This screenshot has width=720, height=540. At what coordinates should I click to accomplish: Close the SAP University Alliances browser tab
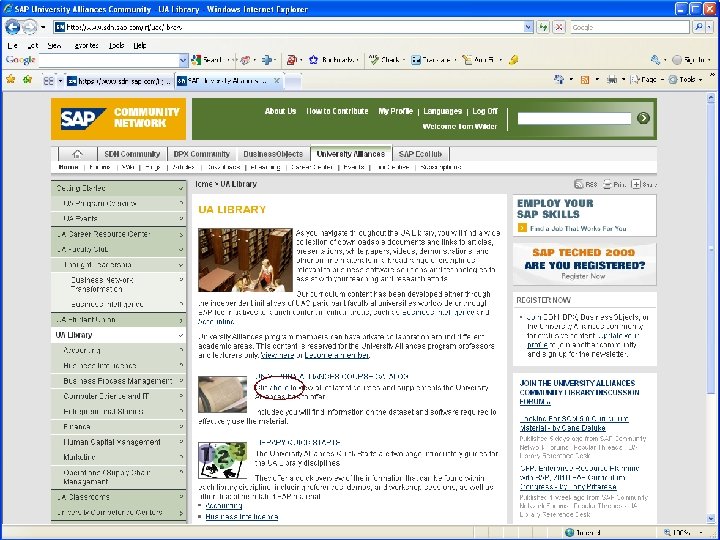pyautogui.click(x=276, y=81)
